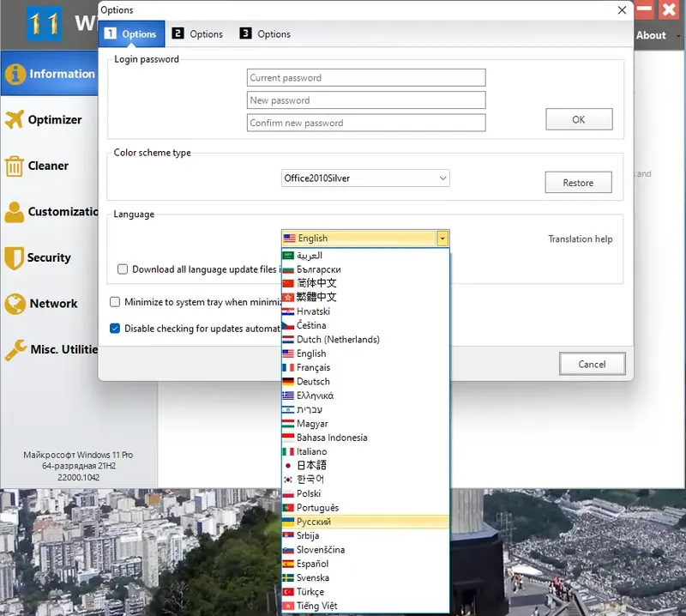Click the Restore button
Screen dimensions: 686x616
578,182
